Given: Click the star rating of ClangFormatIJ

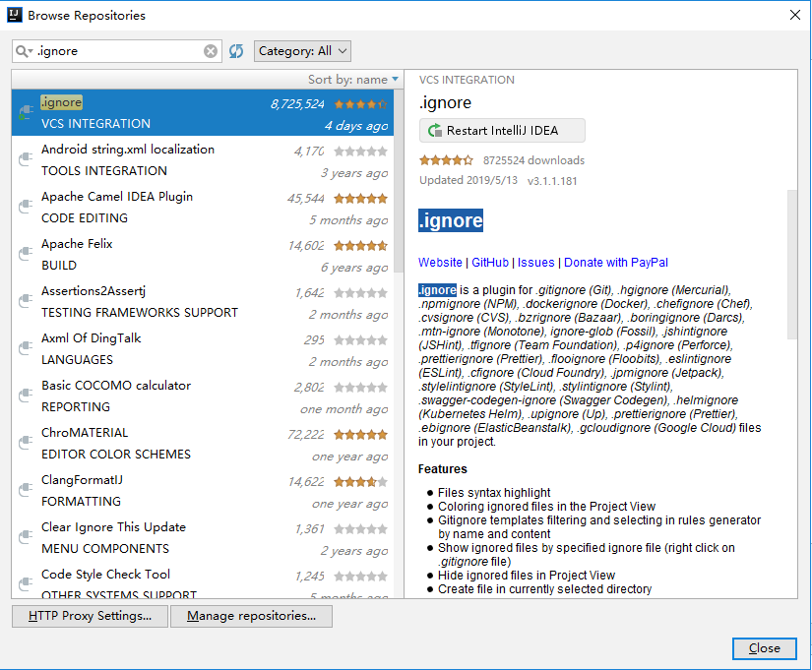Looking at the screenshot, I should click(x=360, y=482).
